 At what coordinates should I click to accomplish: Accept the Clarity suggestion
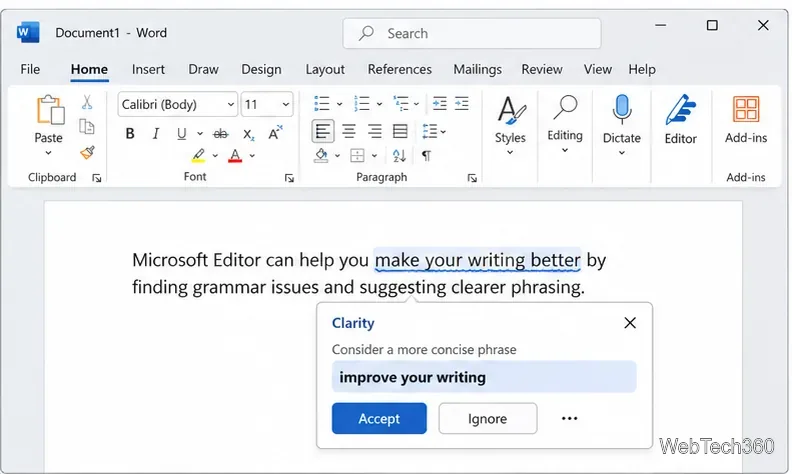coord(379,418)
